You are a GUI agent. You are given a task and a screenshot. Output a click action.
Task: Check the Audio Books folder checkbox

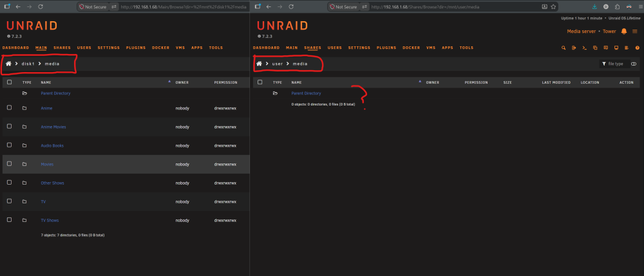[9, 145]
